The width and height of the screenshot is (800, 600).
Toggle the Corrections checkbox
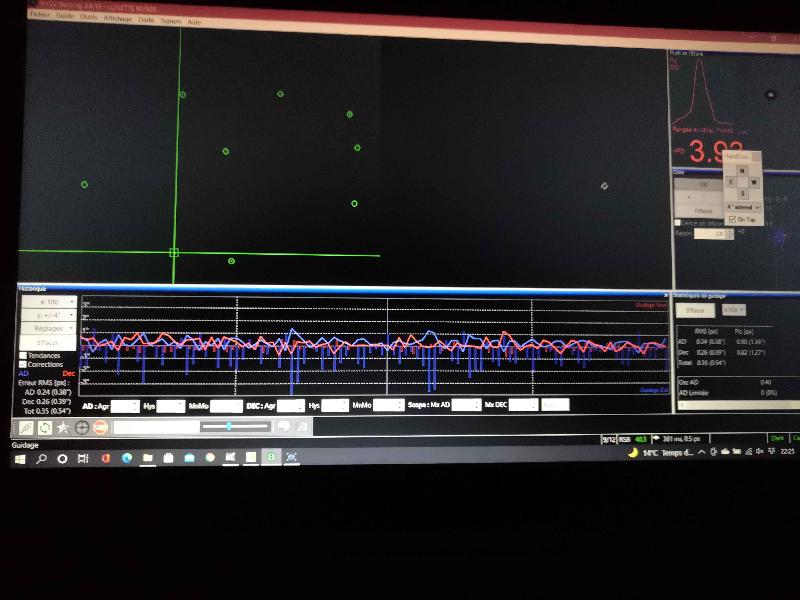pos(23,364)
